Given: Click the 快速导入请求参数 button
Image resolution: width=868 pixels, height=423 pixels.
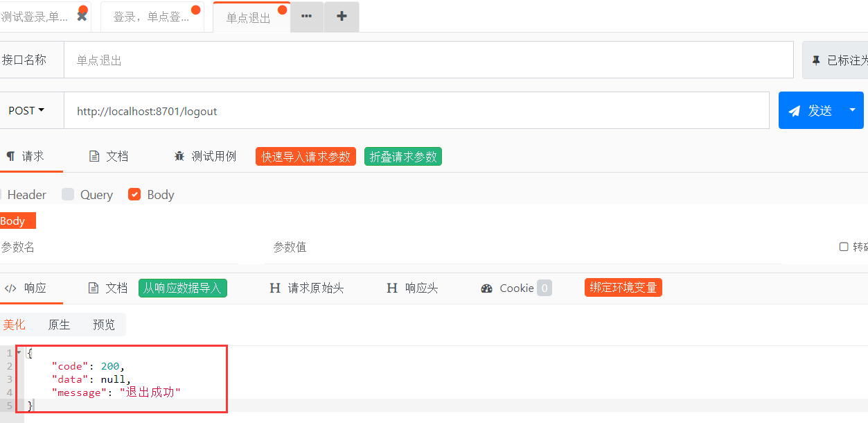Looking at the screenshot, I should coord(305,156).
